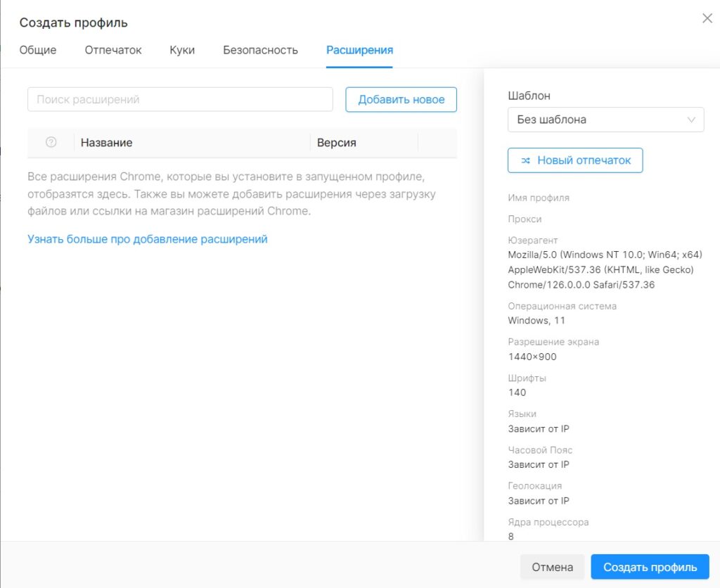Click the Ядра процессора label
This screenshot has width=720, height=588.
click(548, 523)
